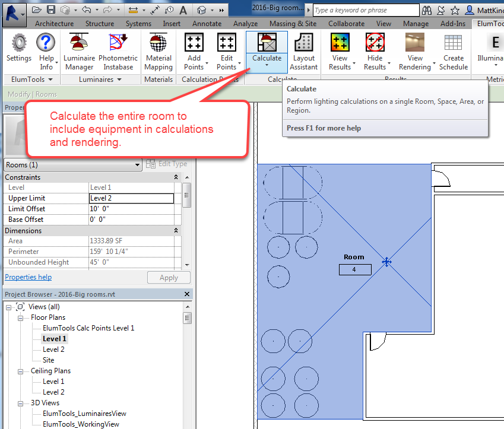Launch Photometric Instabase
This screenshot has width=504, height=429.
click(118, 52)
